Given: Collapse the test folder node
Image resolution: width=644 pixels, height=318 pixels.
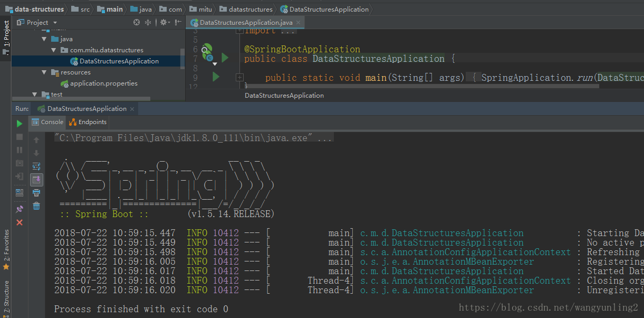Looking at the screenshot, I should (35, 95).
